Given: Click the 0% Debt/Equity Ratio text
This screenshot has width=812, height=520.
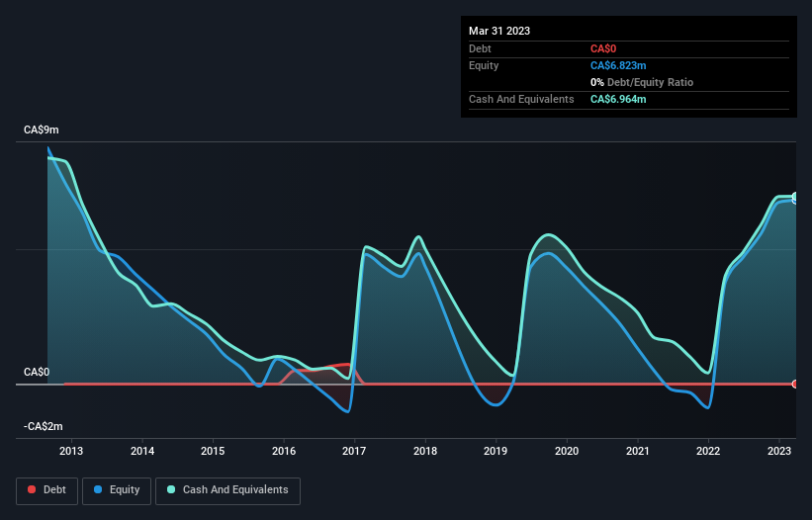Looking at the screenshot, I should [x=642, y=82].
